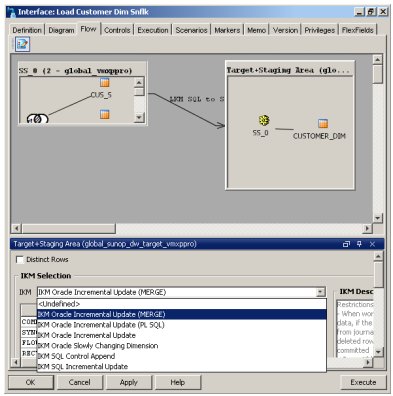Screen dimensions: 393x396
Task: Close the Target+Staging Area properties panel
Action: coord(372,244)
